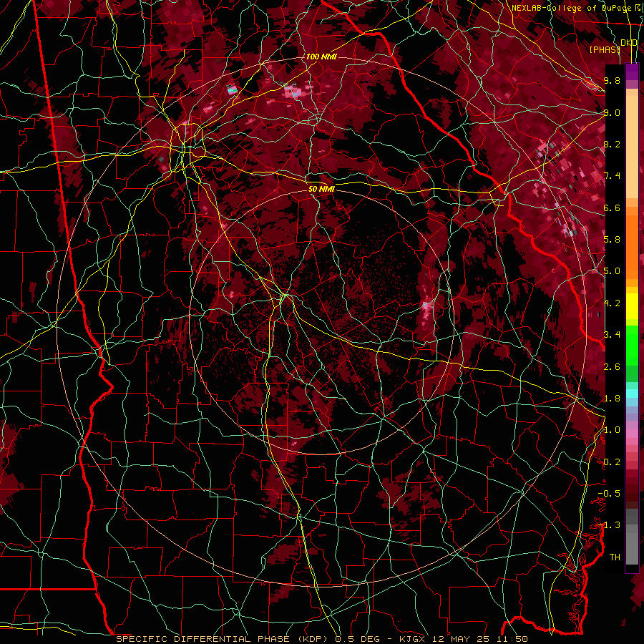The image size is (644, 644).
Task: Click the 1.8 value on the color scale
Action: pyautogui.click(x=612, y=399)
